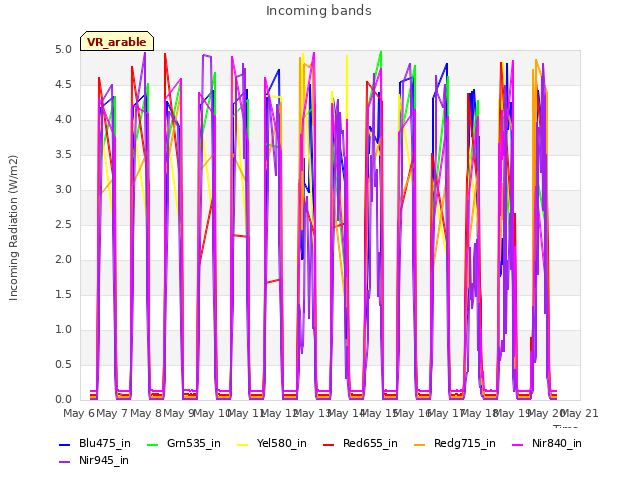The width and height of the screenshot is (640, 480).
Task: Click the 2.0 y-axis tick label
Action: (x=63, y=260)
